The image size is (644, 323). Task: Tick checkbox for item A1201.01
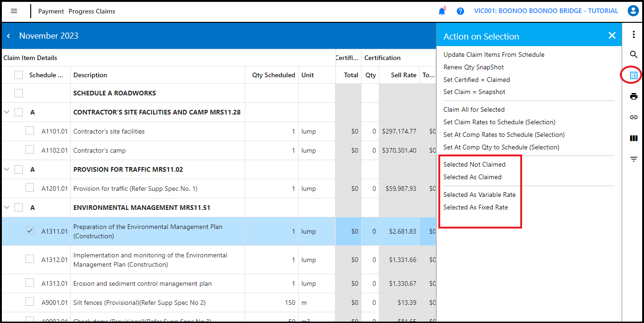point(30,188)
